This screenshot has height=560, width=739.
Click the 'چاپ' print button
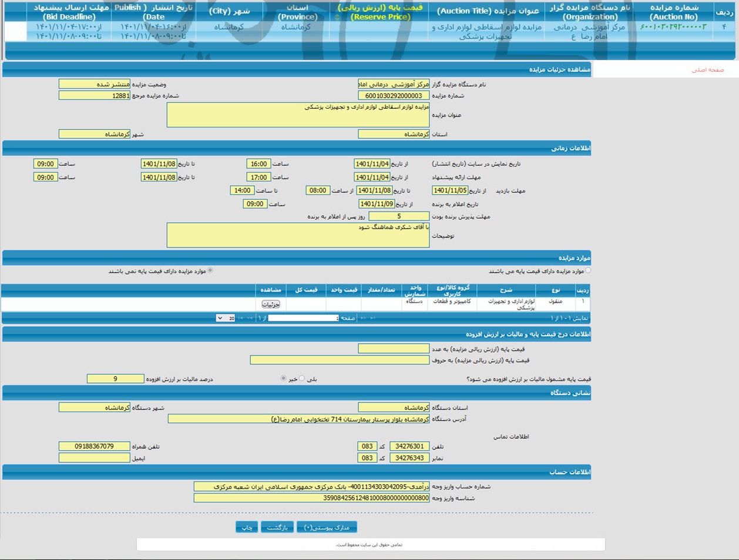pyautogui.click(x=246, y=527)
